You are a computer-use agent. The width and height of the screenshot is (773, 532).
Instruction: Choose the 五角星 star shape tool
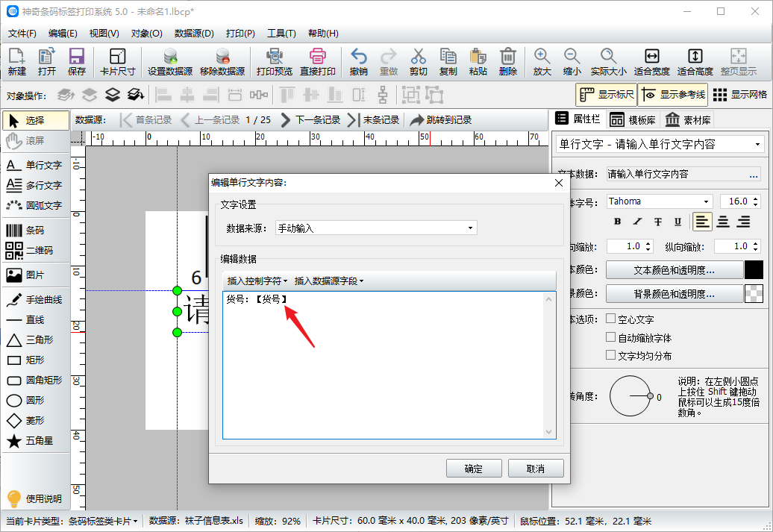34,441
